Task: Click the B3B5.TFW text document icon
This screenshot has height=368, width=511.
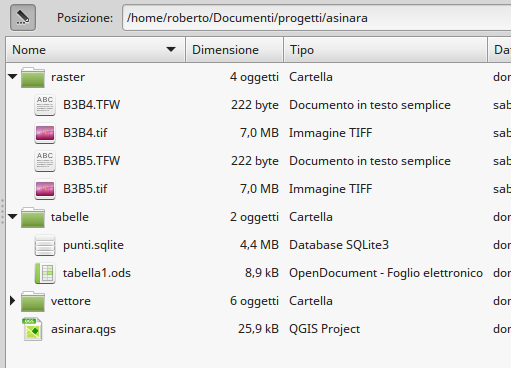Action: 45,161
